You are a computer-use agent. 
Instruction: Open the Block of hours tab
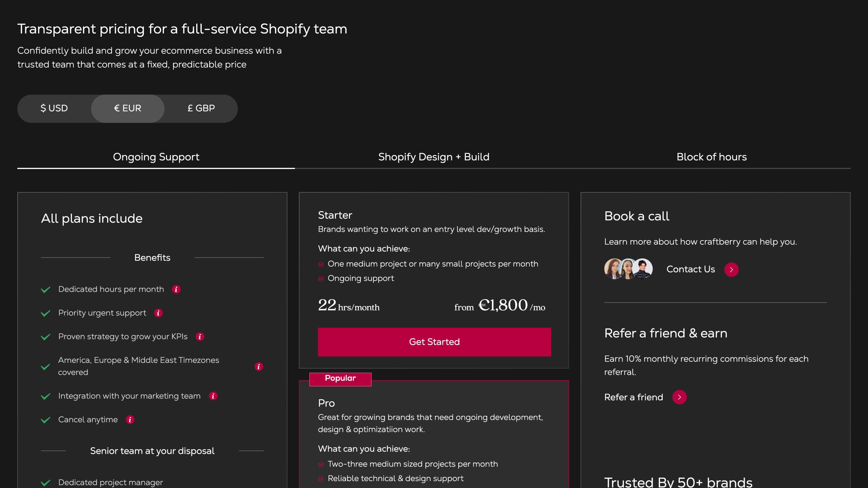(x=711, y=157)
